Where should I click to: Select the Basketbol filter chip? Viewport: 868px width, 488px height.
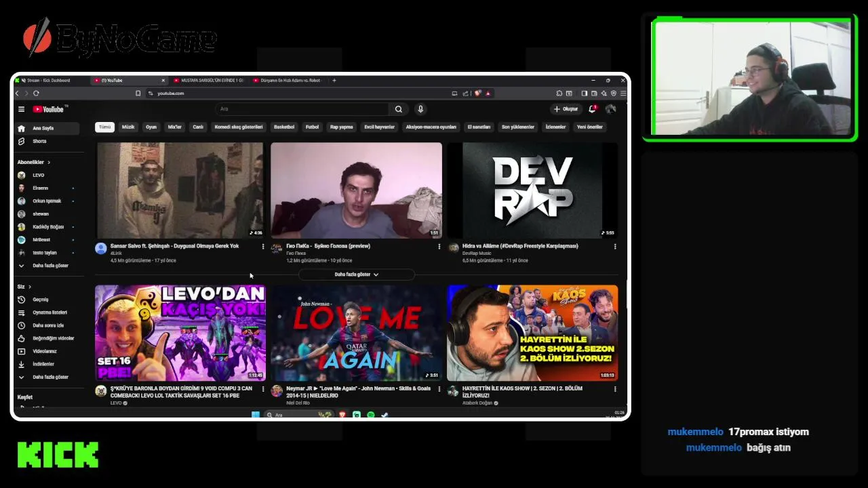pos(284,127)
